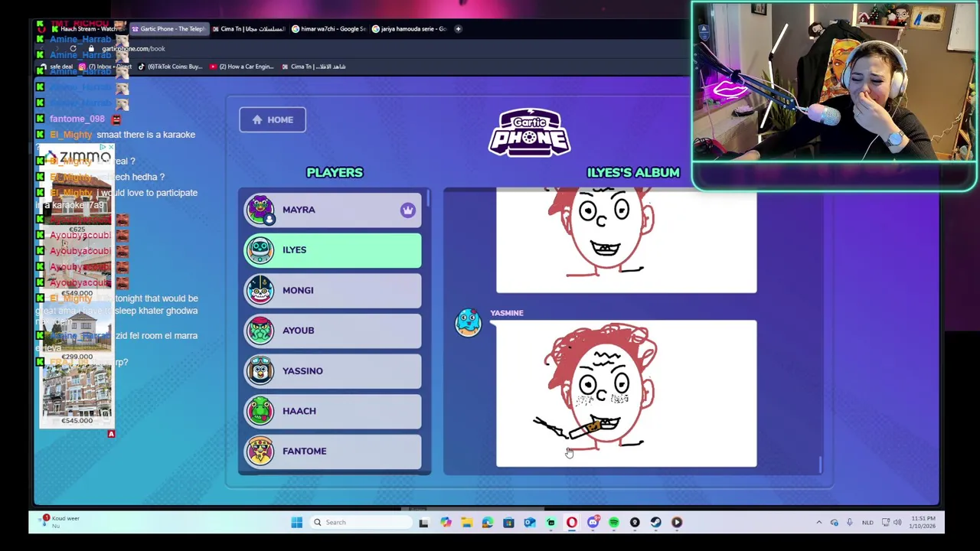980x551 pixels.
Task: Click AYOUB's green avatar
Action: pos(260,331)
